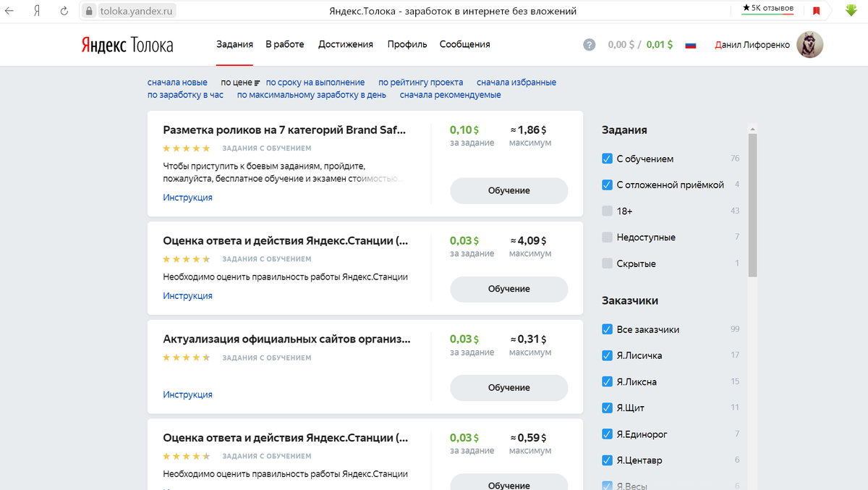The width and height of the screenshot is (868, 490).
Task: Click Обучение button for Актуализация сайтов task
Action: 509,387
